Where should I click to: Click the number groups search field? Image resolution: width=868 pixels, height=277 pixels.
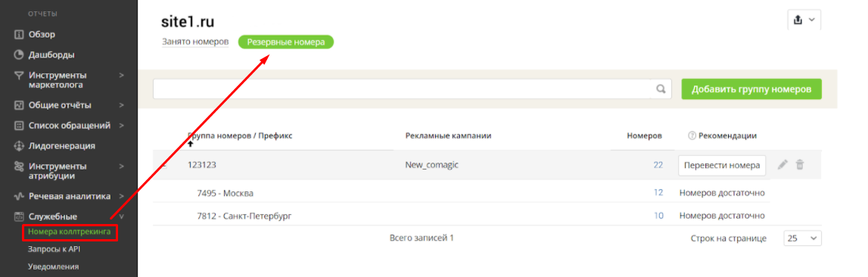pyautogui.click(x=403, y=89)
